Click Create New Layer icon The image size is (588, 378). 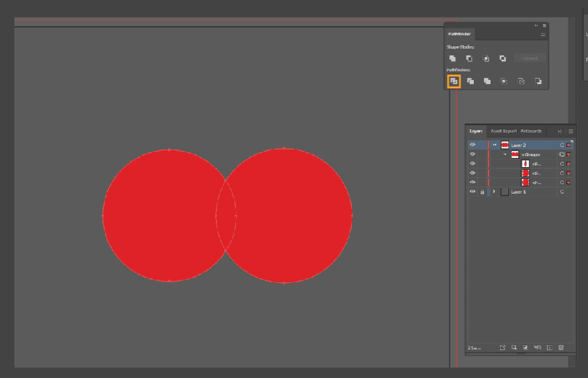click(x=549, y=348)
